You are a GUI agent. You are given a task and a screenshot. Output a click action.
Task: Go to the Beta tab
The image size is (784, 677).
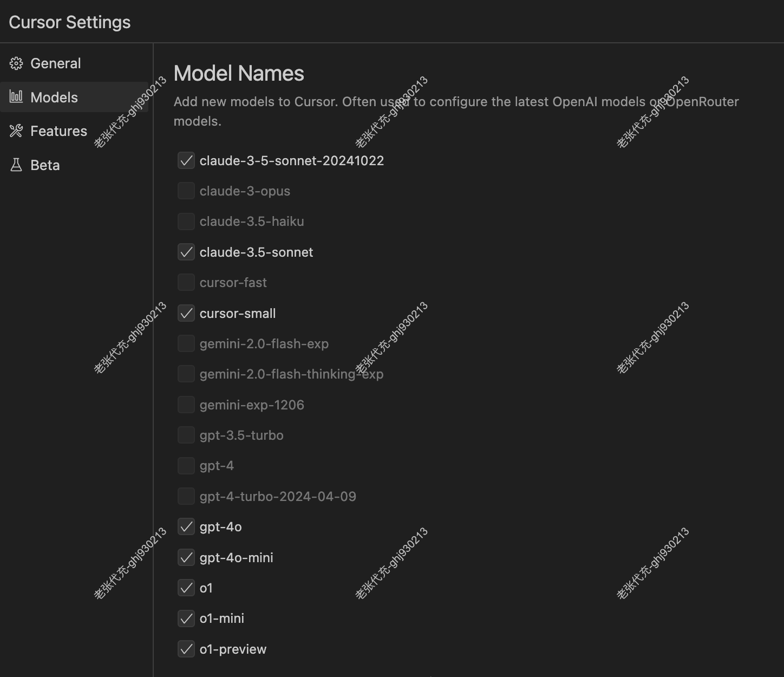74,165
